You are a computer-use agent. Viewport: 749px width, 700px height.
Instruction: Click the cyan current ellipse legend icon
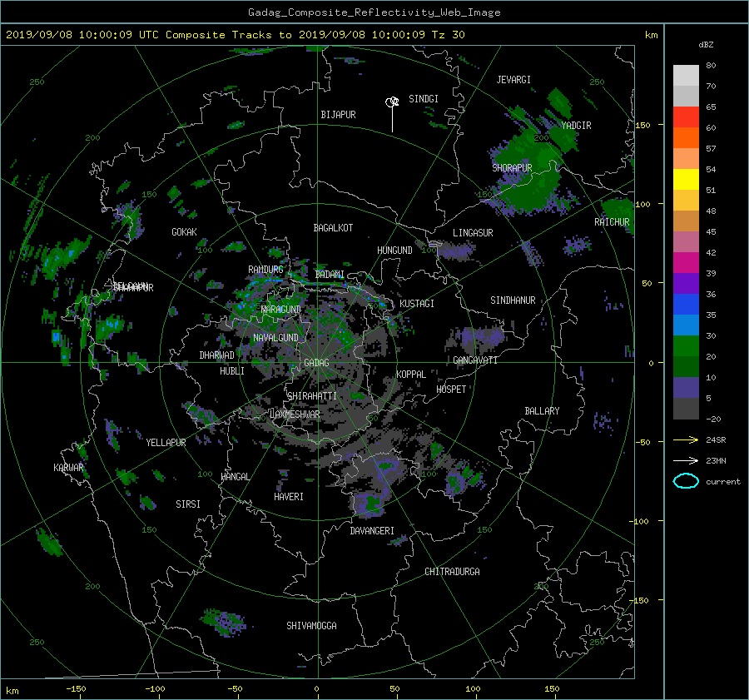click(x=686, y=481)
